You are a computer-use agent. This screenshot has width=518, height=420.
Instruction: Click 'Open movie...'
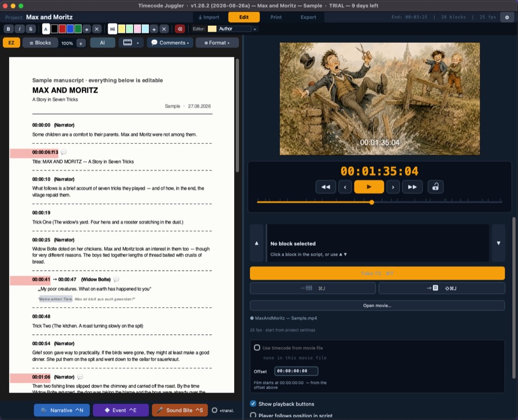(x=377, y=306)
